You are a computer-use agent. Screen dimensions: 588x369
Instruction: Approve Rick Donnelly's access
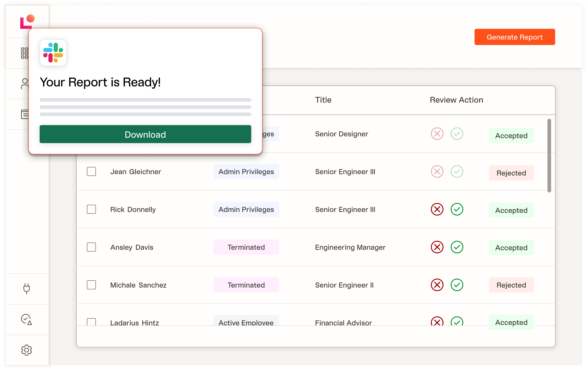(457, 209)
